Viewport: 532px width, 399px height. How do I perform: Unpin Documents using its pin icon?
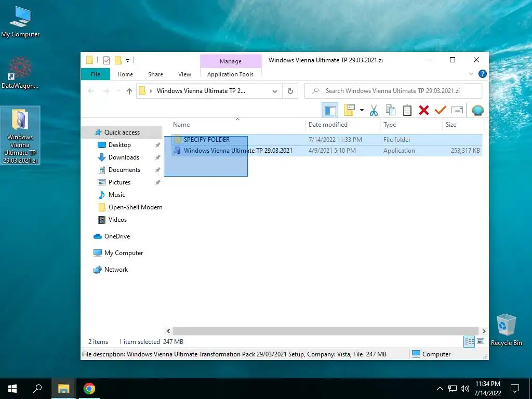[x=158, y=170]
